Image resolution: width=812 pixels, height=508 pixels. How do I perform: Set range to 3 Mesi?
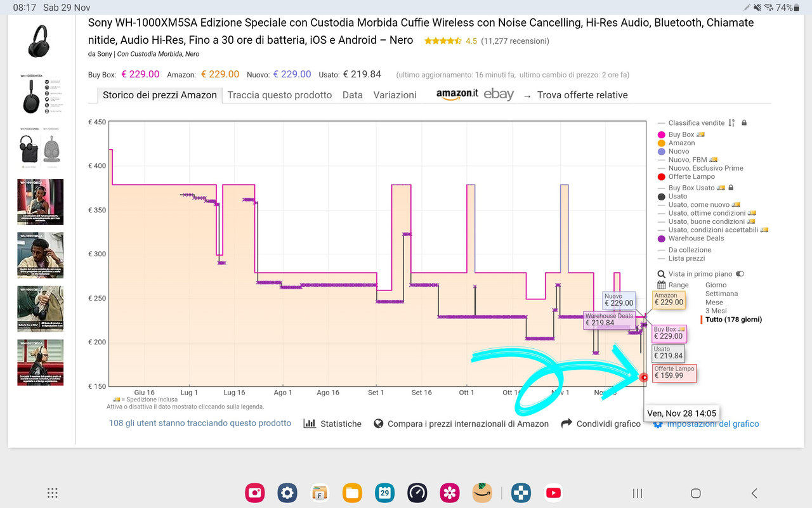(x=716, y=311)
